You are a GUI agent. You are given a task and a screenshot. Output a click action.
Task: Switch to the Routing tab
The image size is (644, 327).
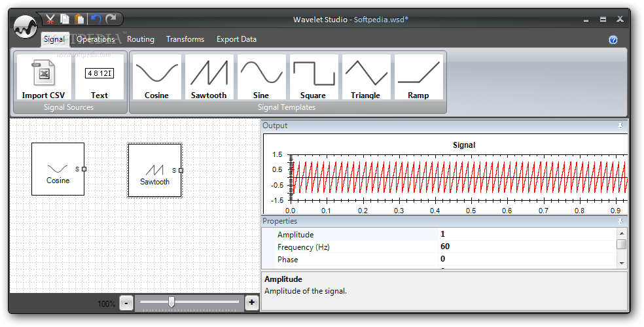coord(141,39)
